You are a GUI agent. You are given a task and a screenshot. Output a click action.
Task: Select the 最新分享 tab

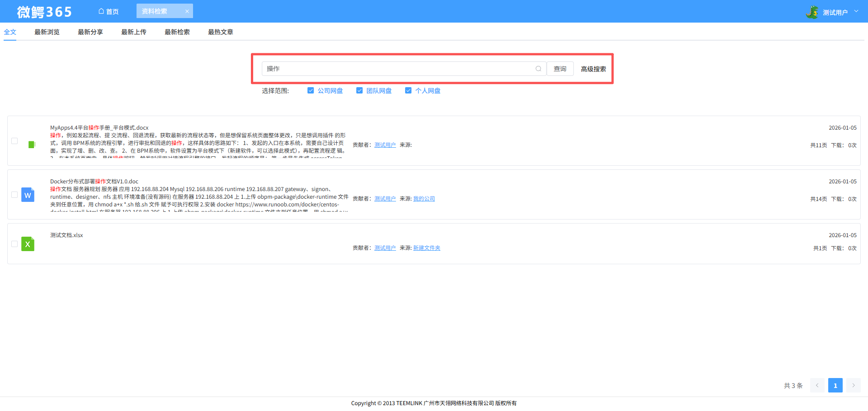pyautogui.click(x=90, y=32)
